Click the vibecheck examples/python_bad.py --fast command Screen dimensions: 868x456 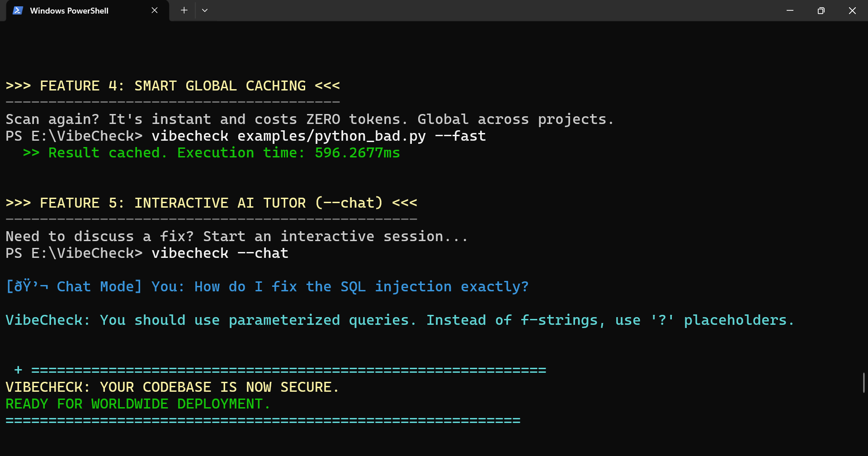318,136
